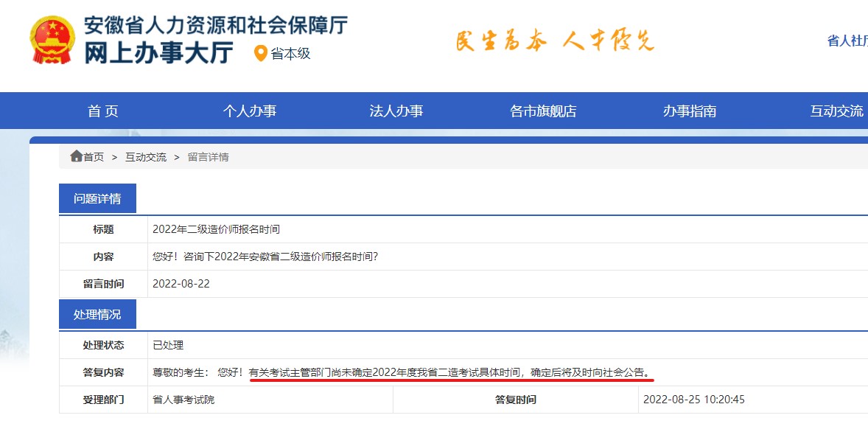Open the 首页 navigation item
This screenshot has height=432, width=868.
point(102,110)
